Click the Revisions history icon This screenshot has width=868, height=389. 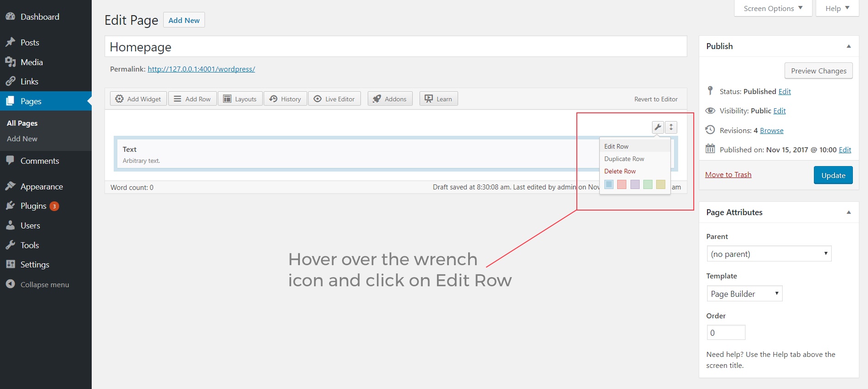(710, 130)
